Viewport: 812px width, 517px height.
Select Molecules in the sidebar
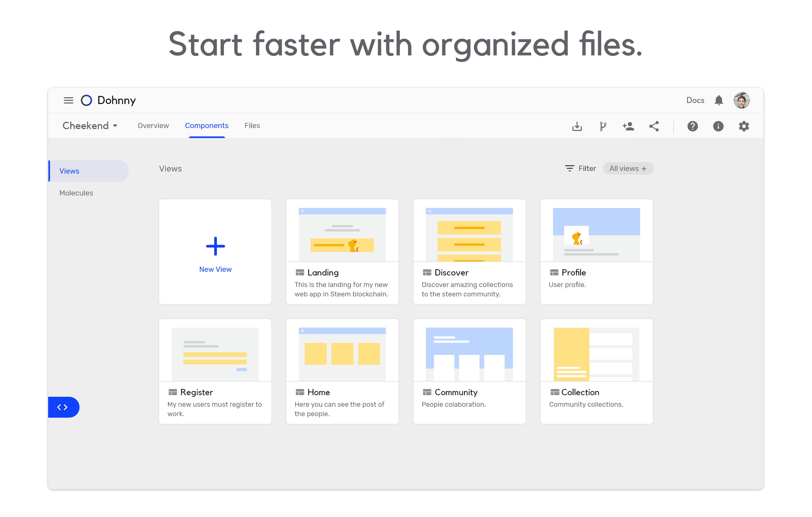tap(76, 193)
